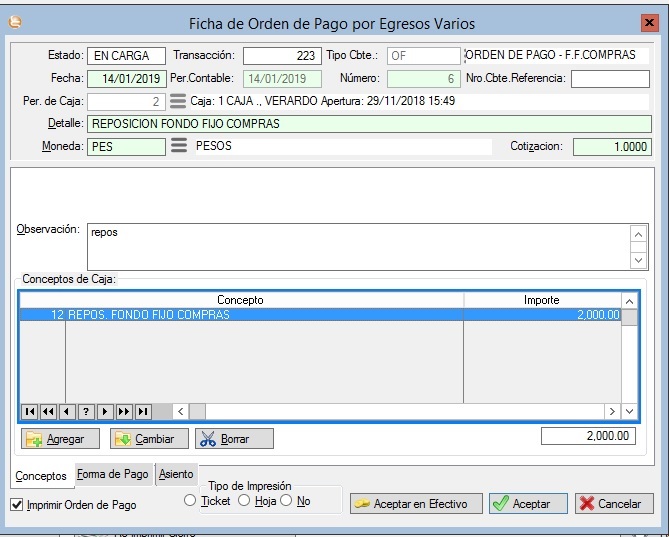Screen dimensions: 669x537
Task: Open Per. de Caja lookup menu icon
Action: (x=178, y=101)
